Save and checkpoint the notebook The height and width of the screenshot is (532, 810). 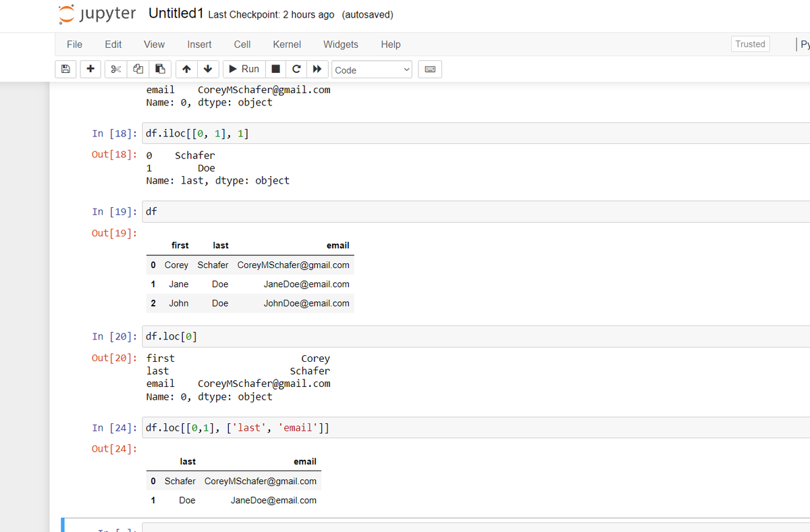pyautogui.click(x=65, y=69)
